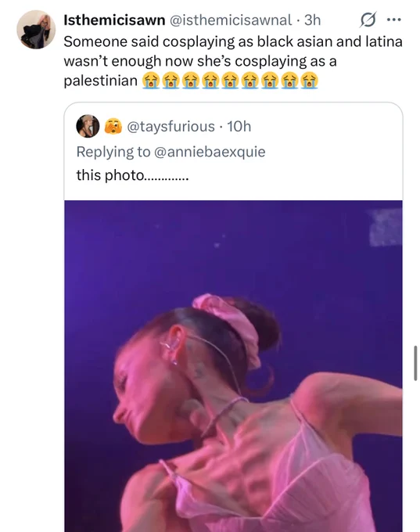
Task: Open the @taysfurious avatar thumbnail
Action: (x=88, y=126)
